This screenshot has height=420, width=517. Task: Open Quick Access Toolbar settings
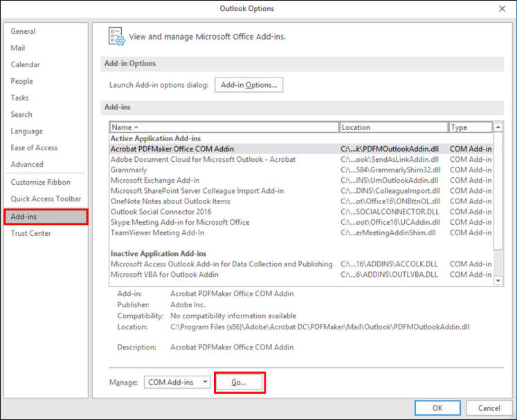(46, 199)
